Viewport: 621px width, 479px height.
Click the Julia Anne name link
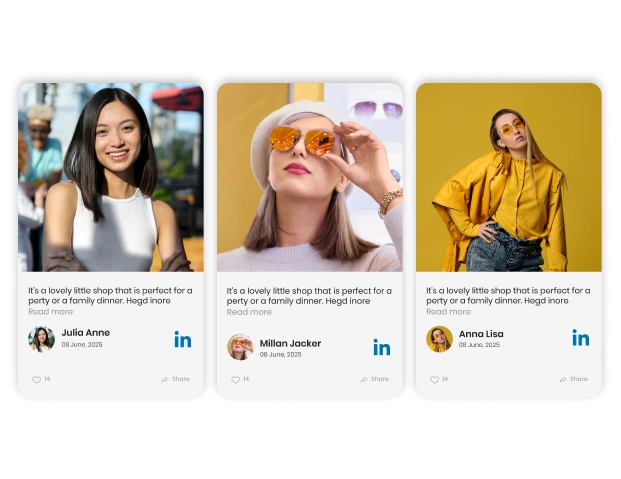[86, 333]
